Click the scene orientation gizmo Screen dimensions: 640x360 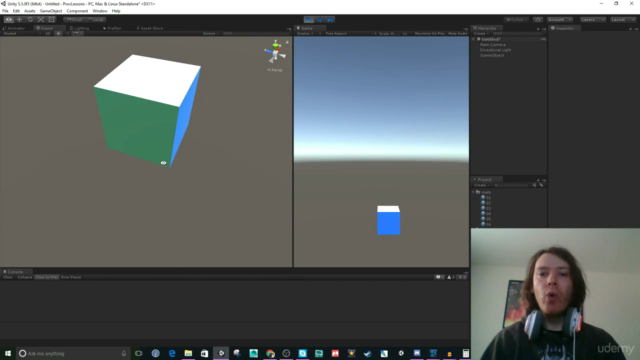(276, 53)
